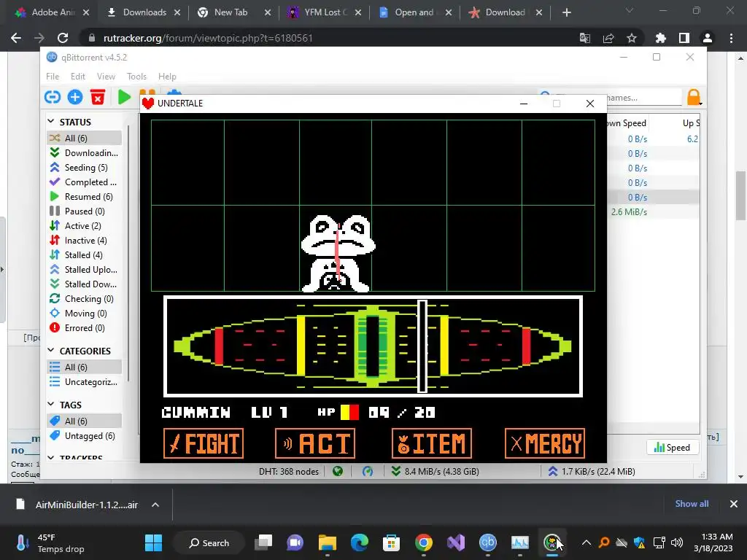Screen dimensions: 747x560
Task: Select All (6) under STATUS
Action: (84, 138)
